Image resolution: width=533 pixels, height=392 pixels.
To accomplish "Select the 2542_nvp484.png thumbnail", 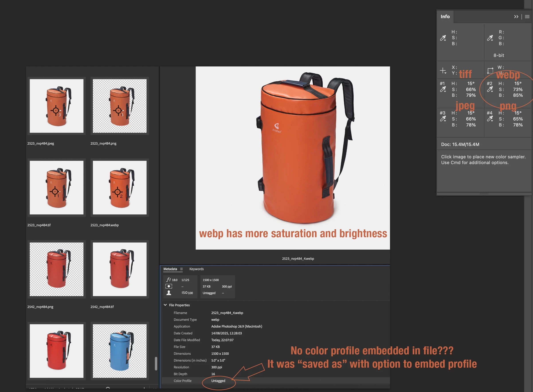I will pos(57,269).
